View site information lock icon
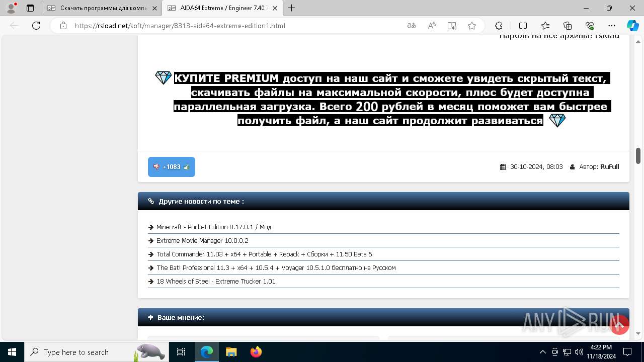 (x=63, y=26)
